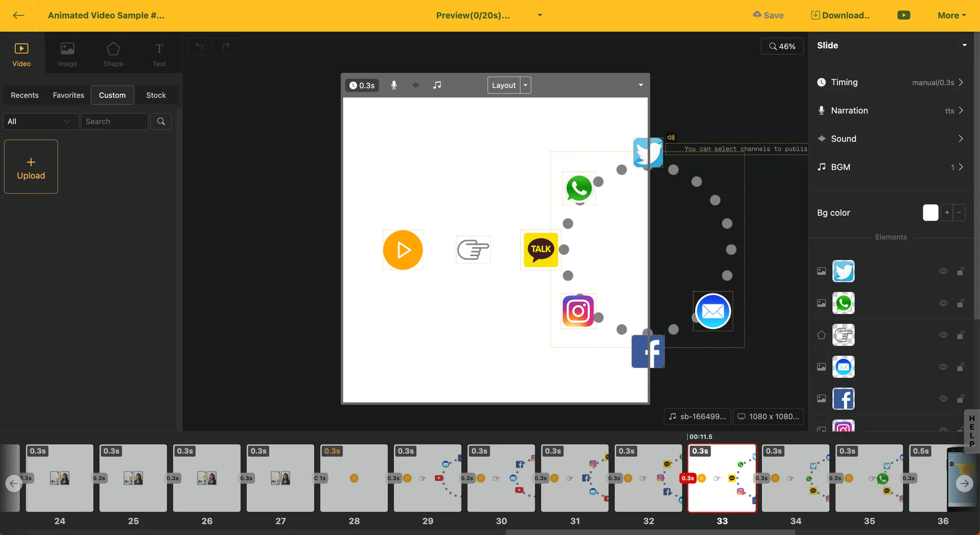Image resolution: width=980 pixels, height=535 pixels.
Task: Toggle visibility of the pointing hand element
Action: (943, 335)
